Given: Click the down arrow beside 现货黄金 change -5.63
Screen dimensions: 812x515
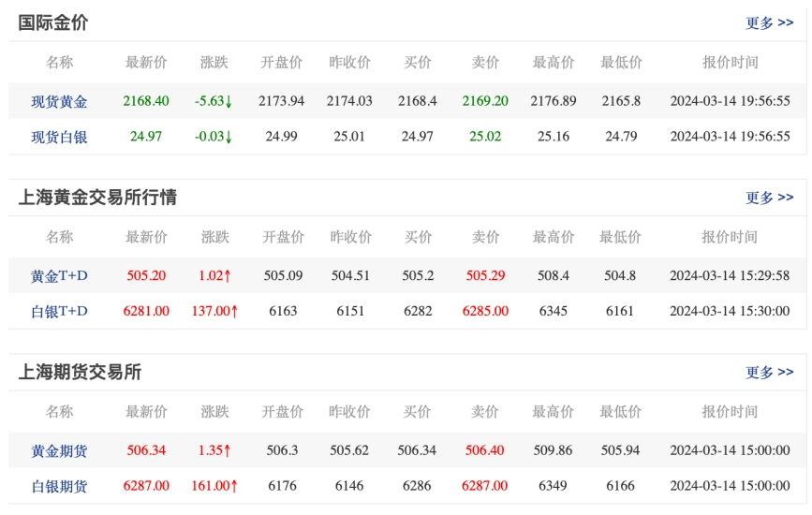Looking at the screenshot, I should point(229,101).
